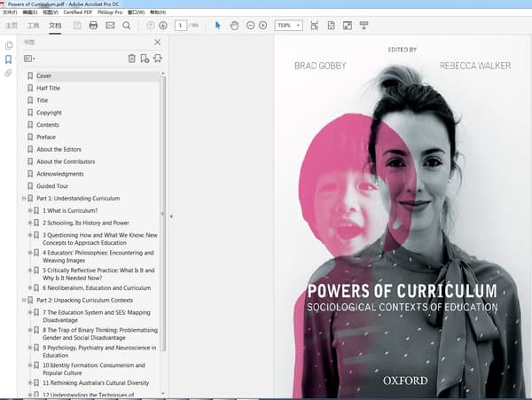This screenshot has width=532, height=400.
Task: Open 9 Psychology, Psychiatry and Neuroscience bookmark
Action: click(x=99, y=351)
